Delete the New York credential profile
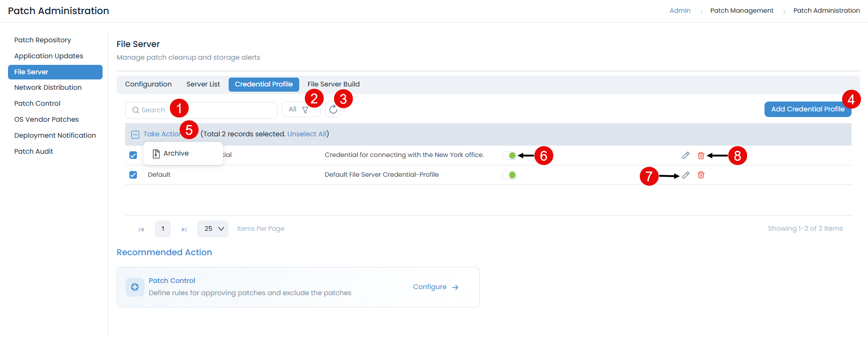868x337 pixels. (701, 156)
